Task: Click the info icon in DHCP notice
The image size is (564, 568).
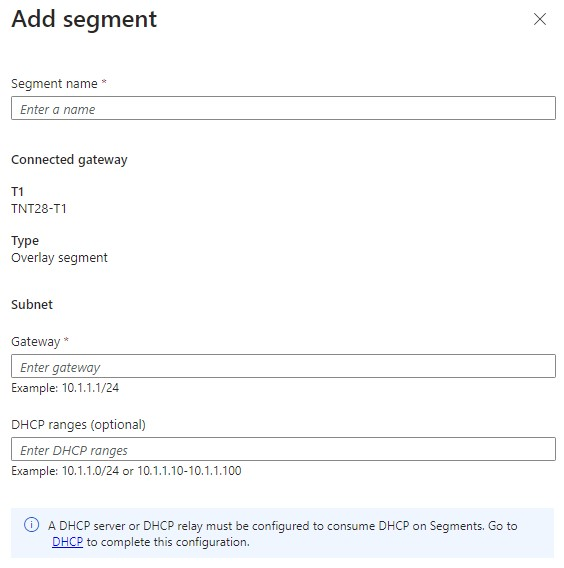Action: (32, 525)
